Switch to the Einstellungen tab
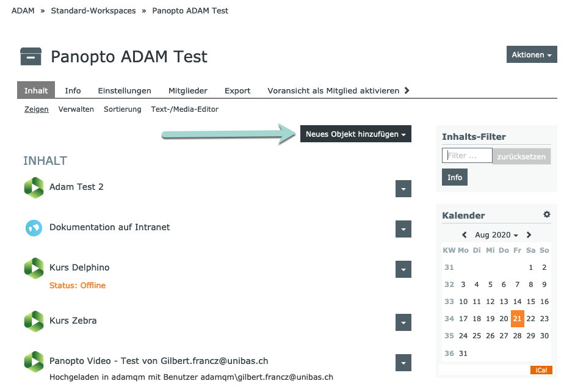The width and height of the screenshot is (575, 392). (x=125, y=90)
